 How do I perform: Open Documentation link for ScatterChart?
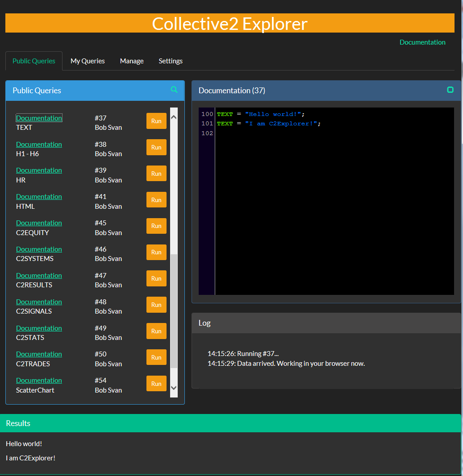point(39,381)
